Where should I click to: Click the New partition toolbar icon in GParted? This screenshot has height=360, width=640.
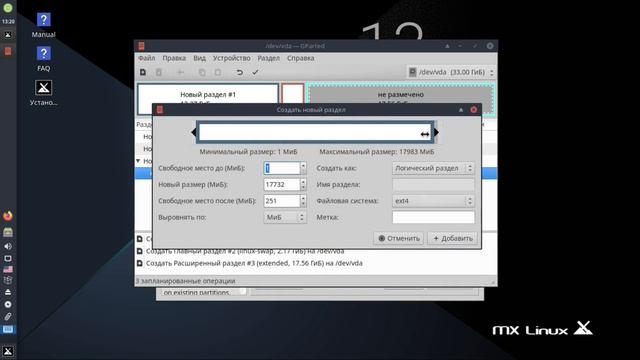pos(143,72)
